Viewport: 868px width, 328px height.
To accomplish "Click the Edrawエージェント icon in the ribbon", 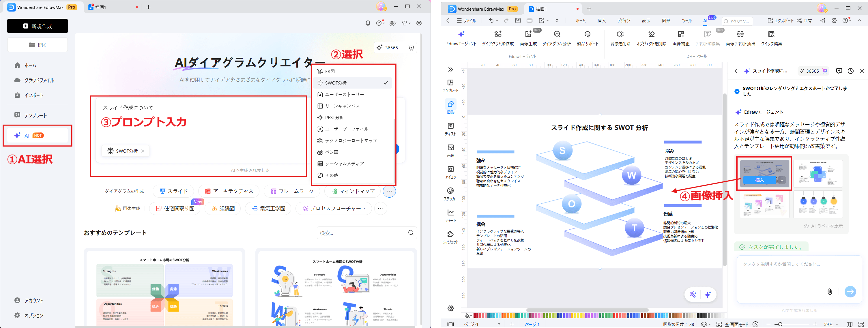I will (x=461, y=34).
